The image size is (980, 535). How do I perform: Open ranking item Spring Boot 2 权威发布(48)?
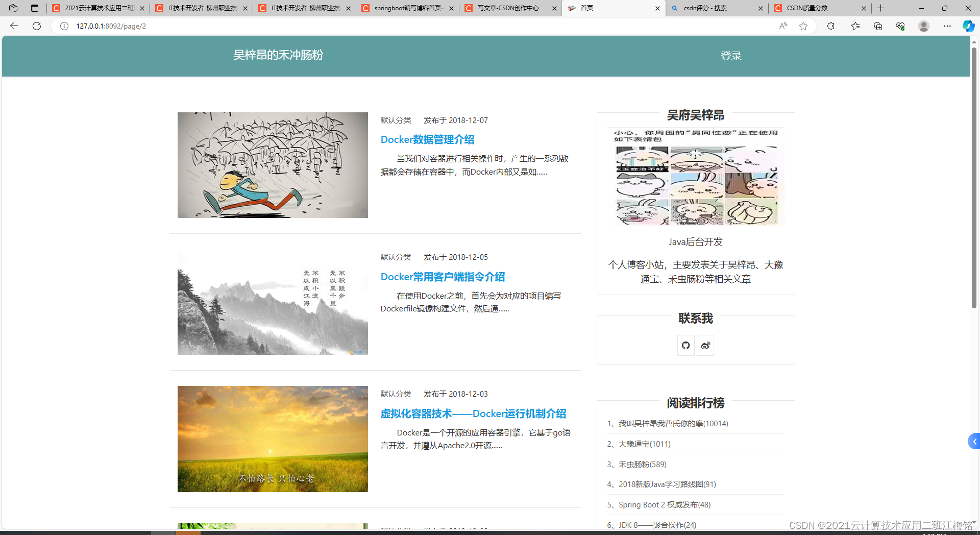pos(659,505)
